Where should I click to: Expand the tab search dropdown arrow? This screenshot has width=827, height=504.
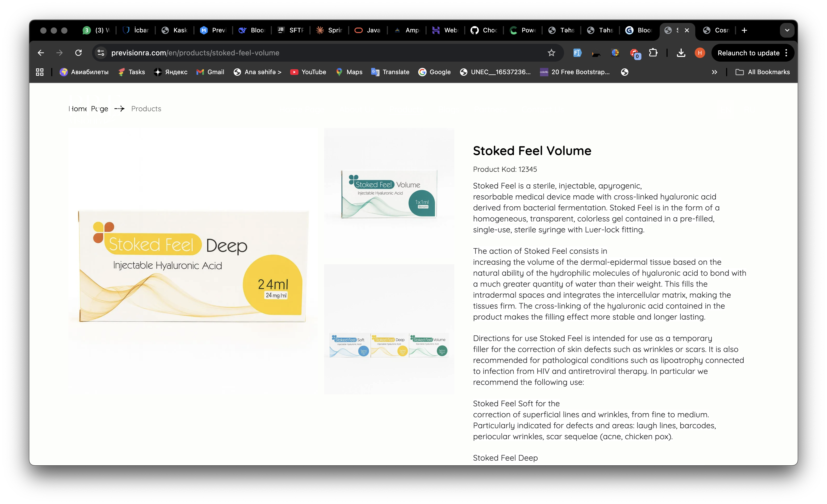click(787, 30)
